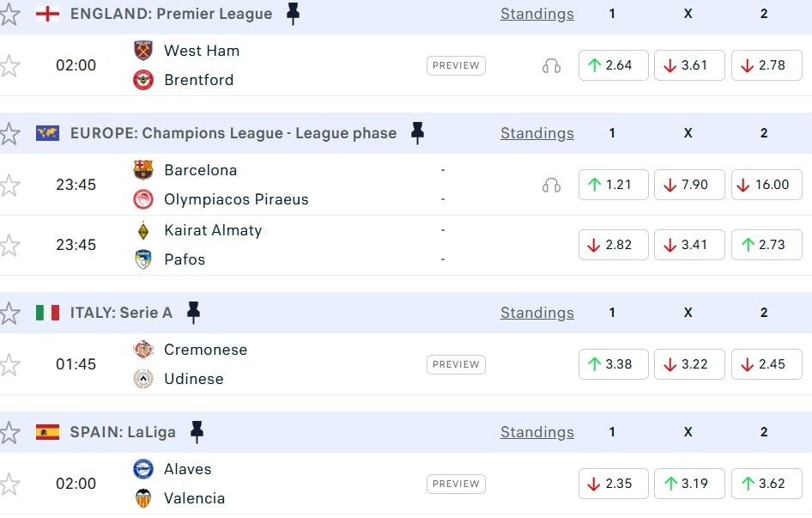Image resolution: width=812 pixels, height=518 pixels.
Task: Star the Kairat Almaty vs Pafos match
Action: click(9, 245)
